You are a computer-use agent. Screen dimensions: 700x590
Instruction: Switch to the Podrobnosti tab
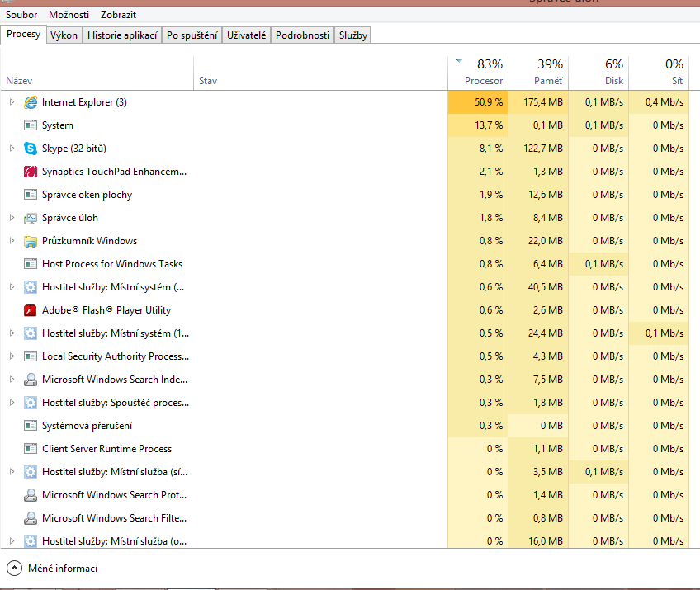(x=302, y=35)
